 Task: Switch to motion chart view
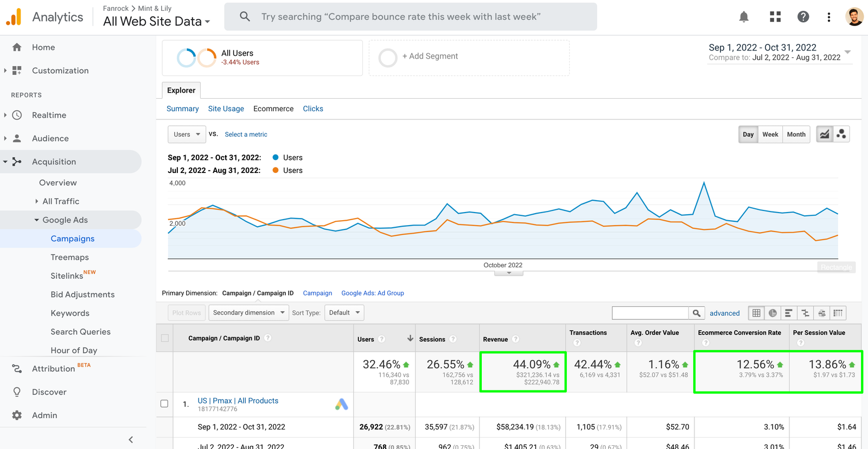[841, 134]
